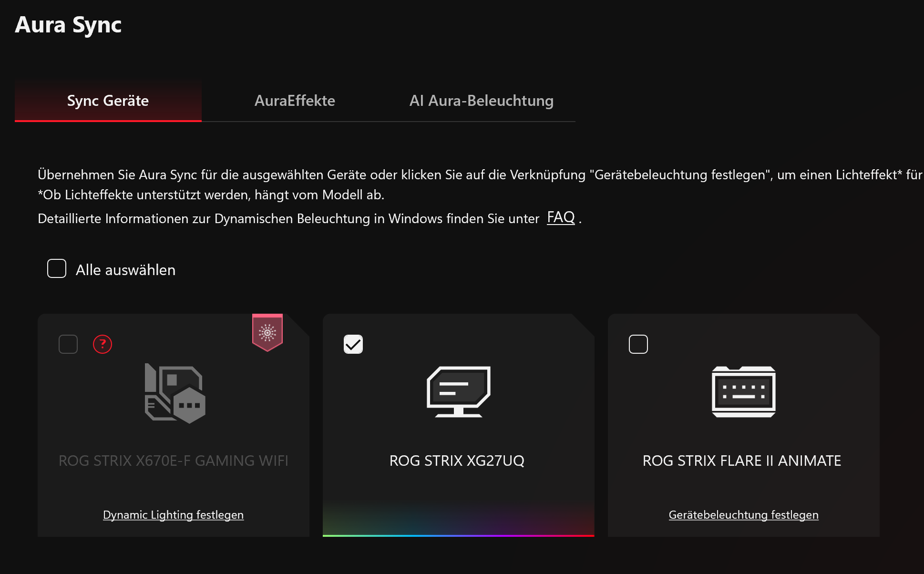The height and width of the screenshot is (574, 924).
Task: Toggle the ROG STRIX X670E-F checkbox
Action: click(68, 344)
